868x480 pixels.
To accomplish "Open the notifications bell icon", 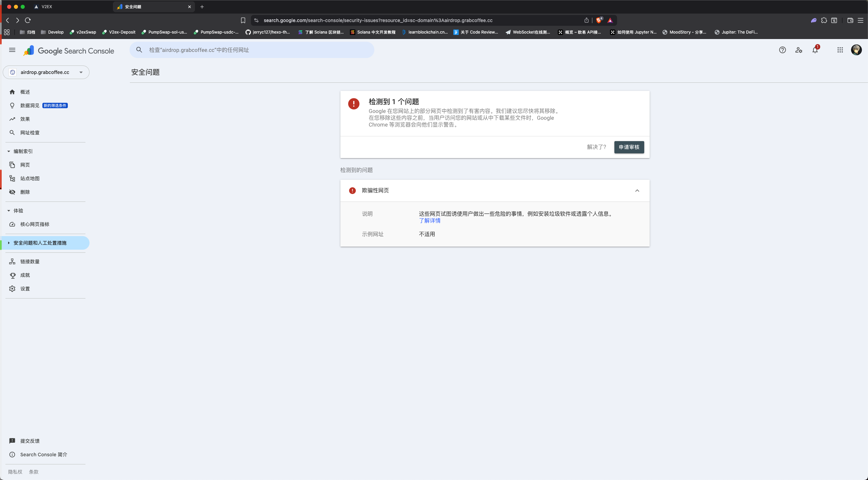I will [x=815, y=50].
